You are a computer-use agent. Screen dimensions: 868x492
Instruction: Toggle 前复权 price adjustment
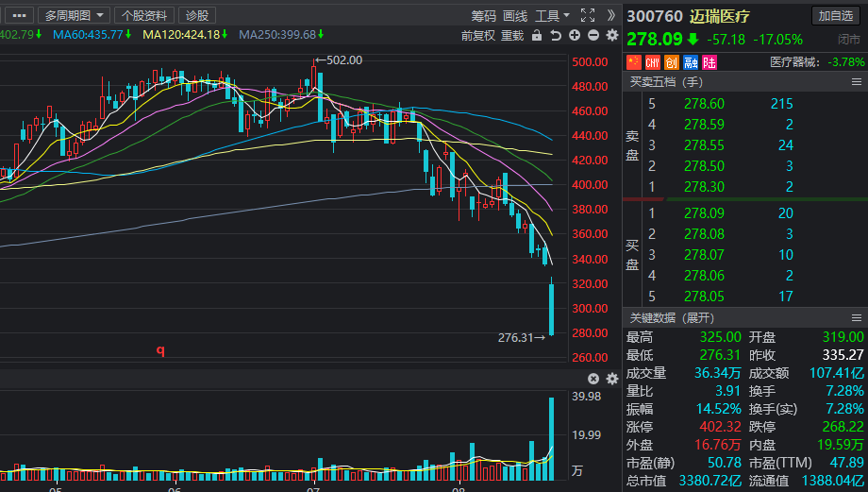(x=477, y=36)
